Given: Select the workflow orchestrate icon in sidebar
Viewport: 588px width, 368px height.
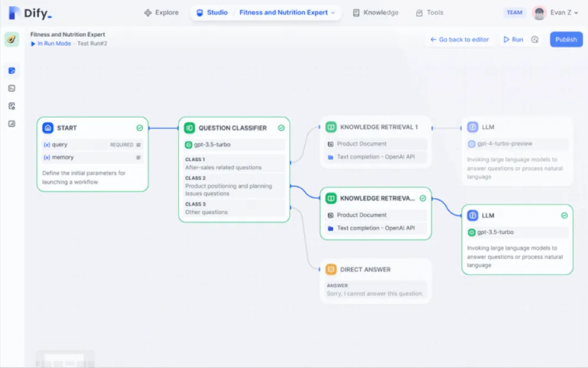Looking at the screenshot, I should (x=12, y=71).
